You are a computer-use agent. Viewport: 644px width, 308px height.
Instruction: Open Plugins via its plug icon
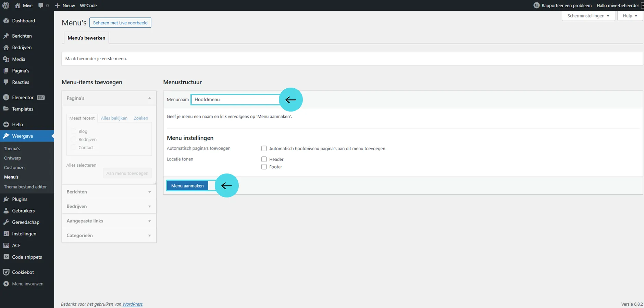coord(6,199)
